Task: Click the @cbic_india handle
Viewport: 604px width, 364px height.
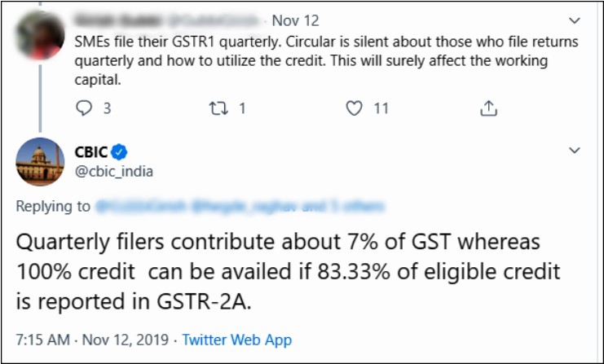Action: (x=113, y=171)
